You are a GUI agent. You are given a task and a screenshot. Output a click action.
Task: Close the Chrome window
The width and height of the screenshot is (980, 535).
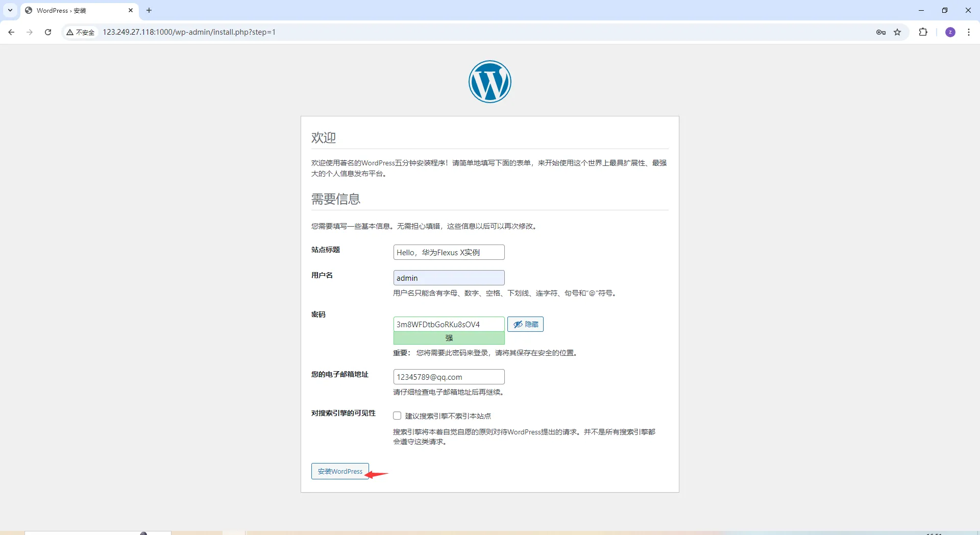pos(968,10)
